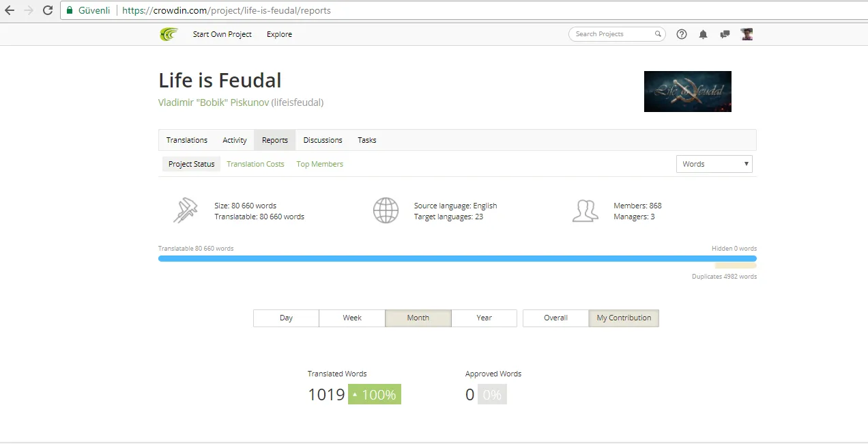Open Start Own Project link
Image resolution: width=868 pixels, height=444 pixels.
pos(222,34)
